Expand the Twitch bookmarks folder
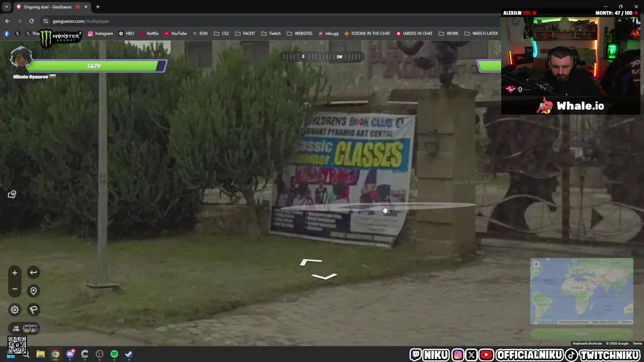The image size is (644, 362). click(271, 33)
